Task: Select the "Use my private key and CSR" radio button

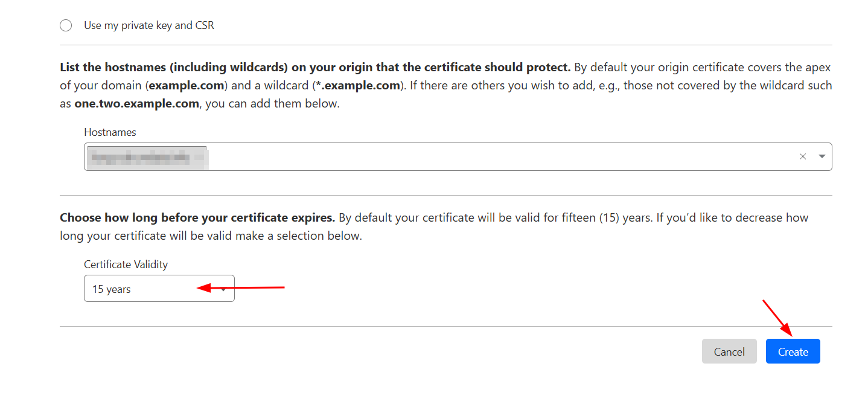Action: click(x=66, y=25)
